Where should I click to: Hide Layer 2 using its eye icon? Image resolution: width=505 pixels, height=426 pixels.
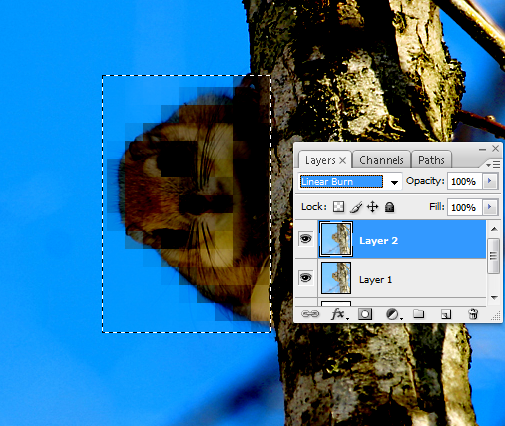(306, 239)
